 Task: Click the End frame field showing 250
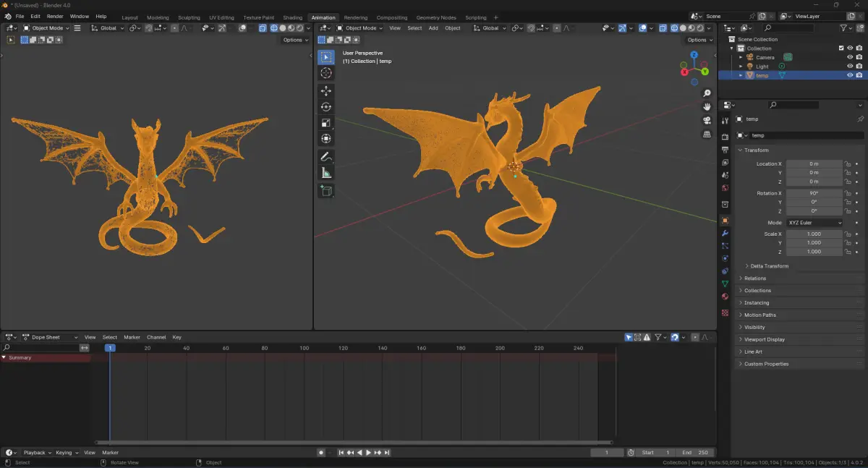click(x=695, y=453)
